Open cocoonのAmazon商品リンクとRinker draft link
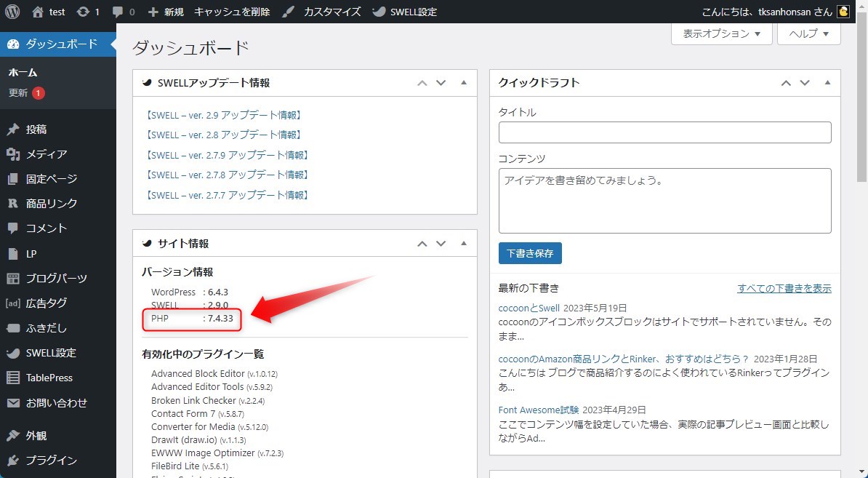This screenshot has width=868, height=478. tap(623, 359)
